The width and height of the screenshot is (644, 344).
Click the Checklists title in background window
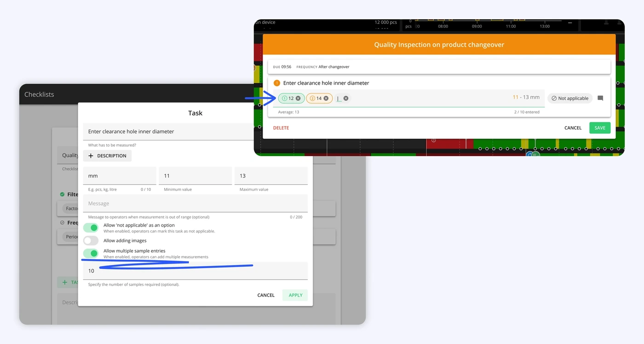(39, 94)
